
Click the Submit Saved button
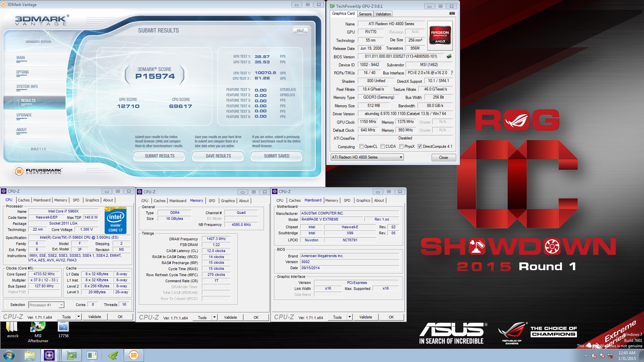[277, 156]
